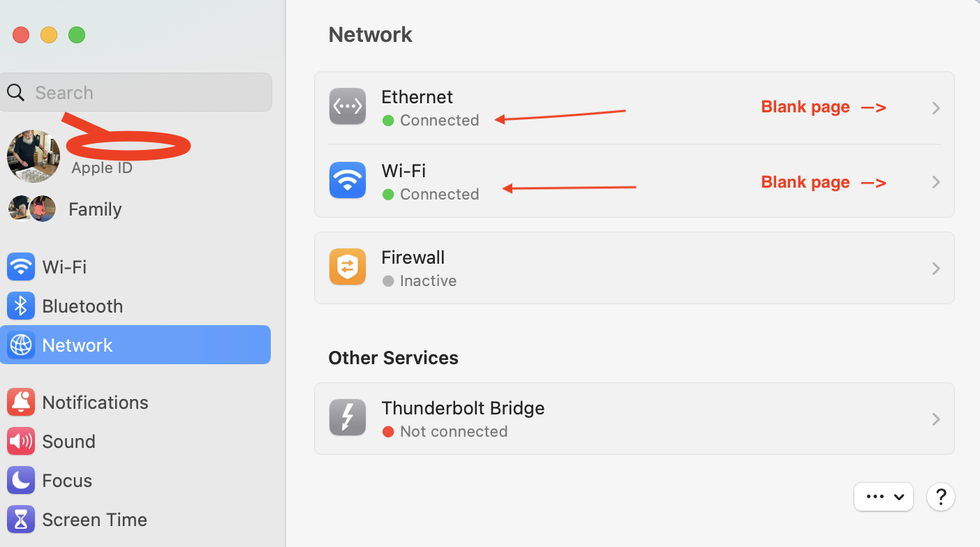
Task: Open the Thunderbolt Bridge chevron
Action: (936, 419)
